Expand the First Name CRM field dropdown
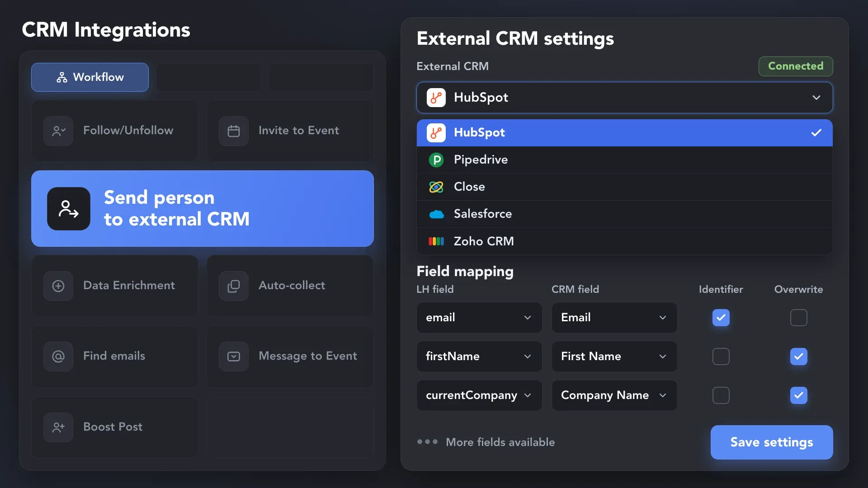The image size is (868, 488). [614, 357]
